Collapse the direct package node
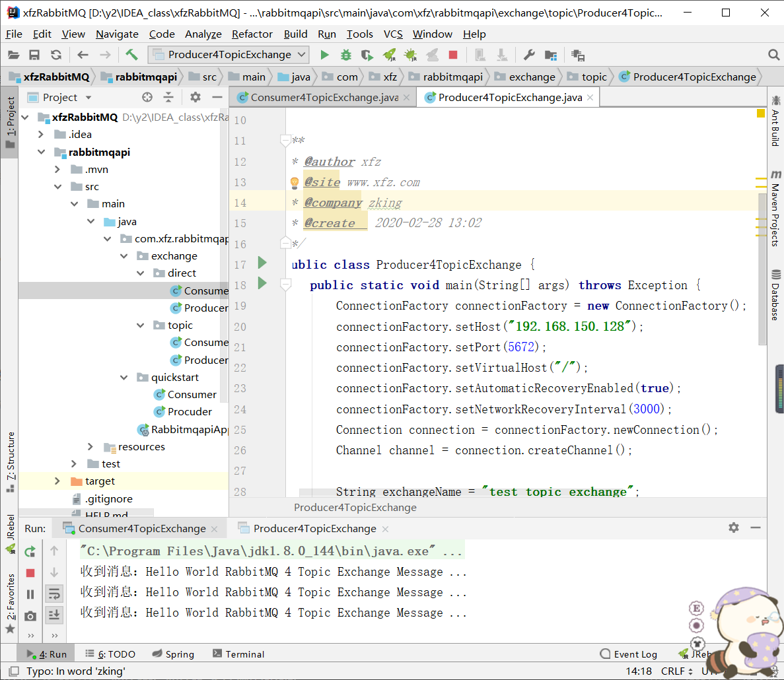784x680 pixels. [x=141, y=273]
